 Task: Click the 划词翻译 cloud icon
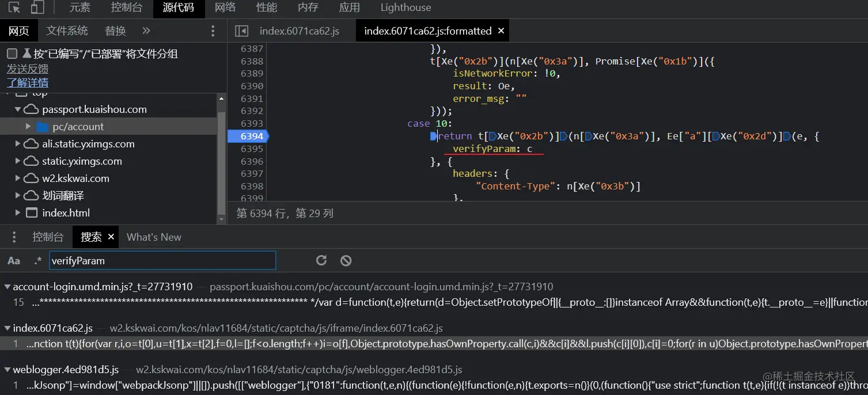click(x=32, y=196)
